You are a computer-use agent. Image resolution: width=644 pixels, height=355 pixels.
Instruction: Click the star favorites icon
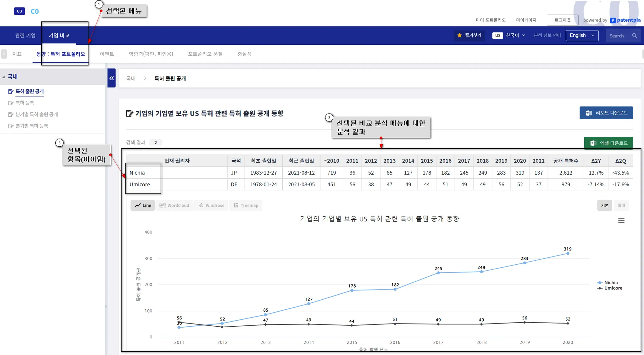coord(459,35)
